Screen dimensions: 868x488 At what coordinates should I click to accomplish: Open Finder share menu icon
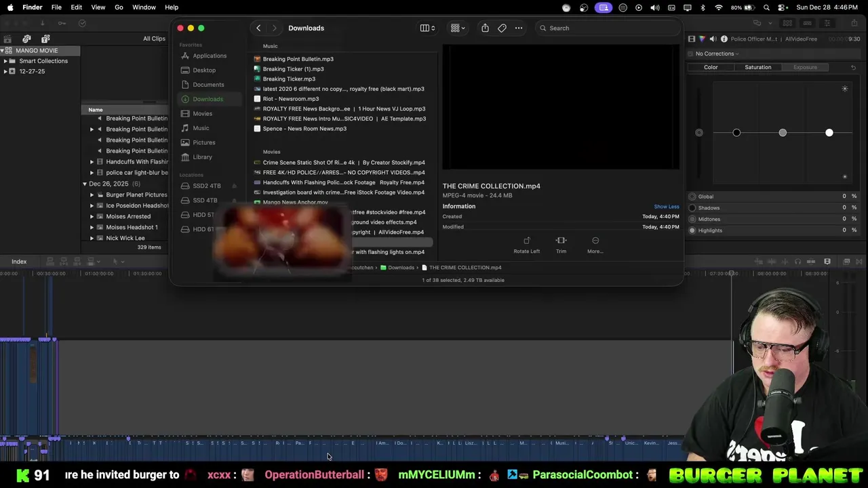click(x=485, y=28)
